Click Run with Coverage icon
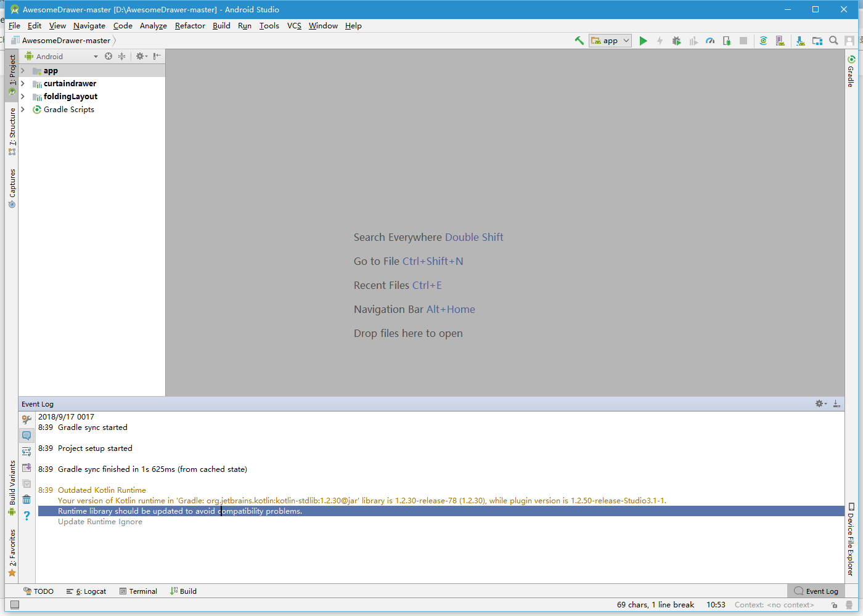 693,41
